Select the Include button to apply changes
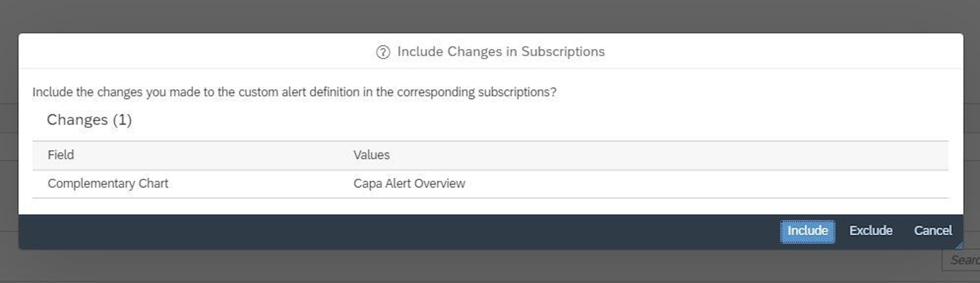The height and width of the screenshot is (283, 980). point(807,231)
